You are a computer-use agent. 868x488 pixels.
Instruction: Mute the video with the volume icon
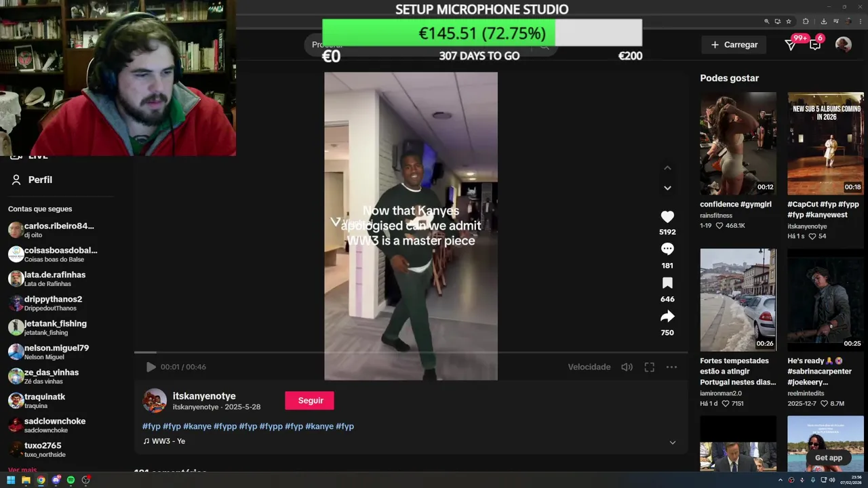627,367
